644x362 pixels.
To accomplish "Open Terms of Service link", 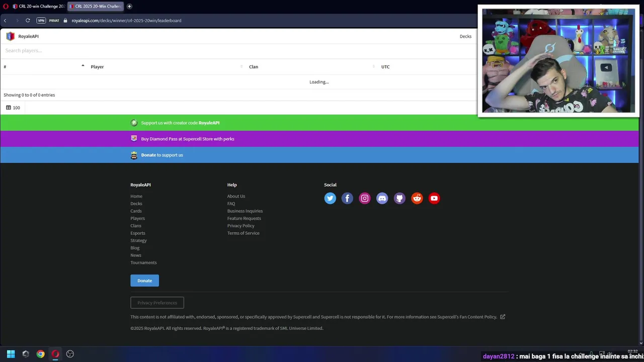I will [244, 233].
